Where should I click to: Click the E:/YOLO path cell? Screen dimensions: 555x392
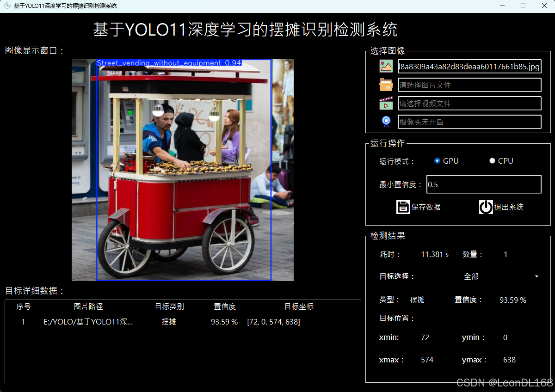coord(88,322)
